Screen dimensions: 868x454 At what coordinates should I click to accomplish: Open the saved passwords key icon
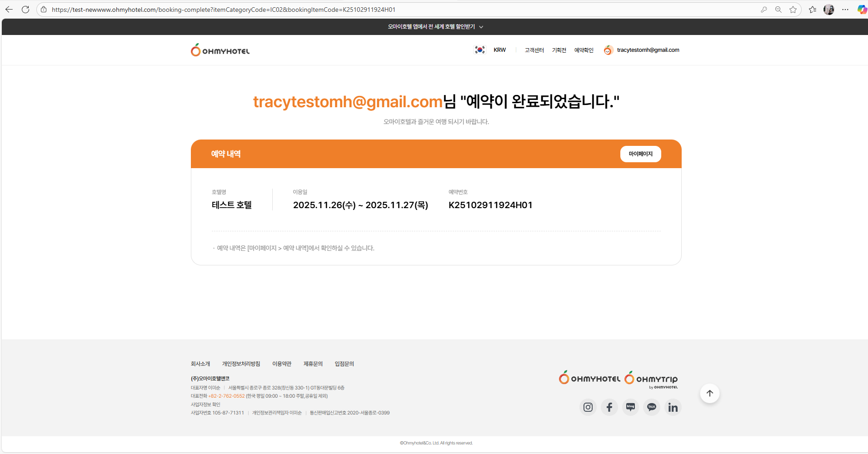764,10
